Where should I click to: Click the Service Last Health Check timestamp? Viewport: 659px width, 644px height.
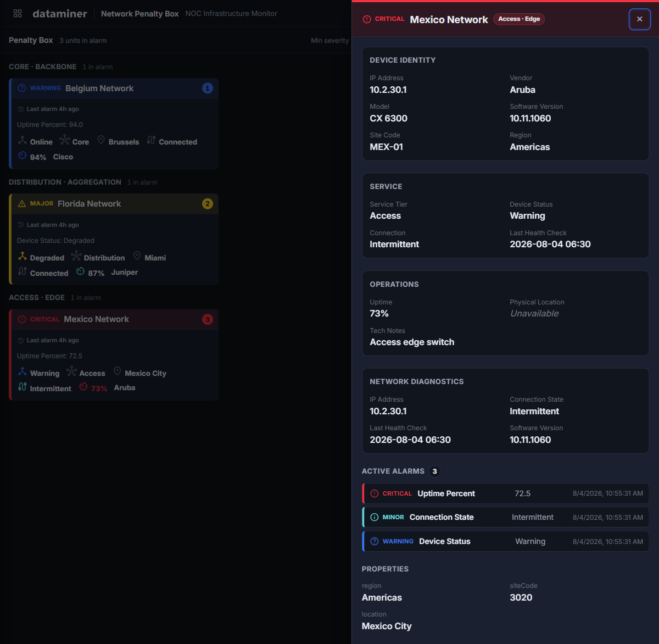point(550,244)
